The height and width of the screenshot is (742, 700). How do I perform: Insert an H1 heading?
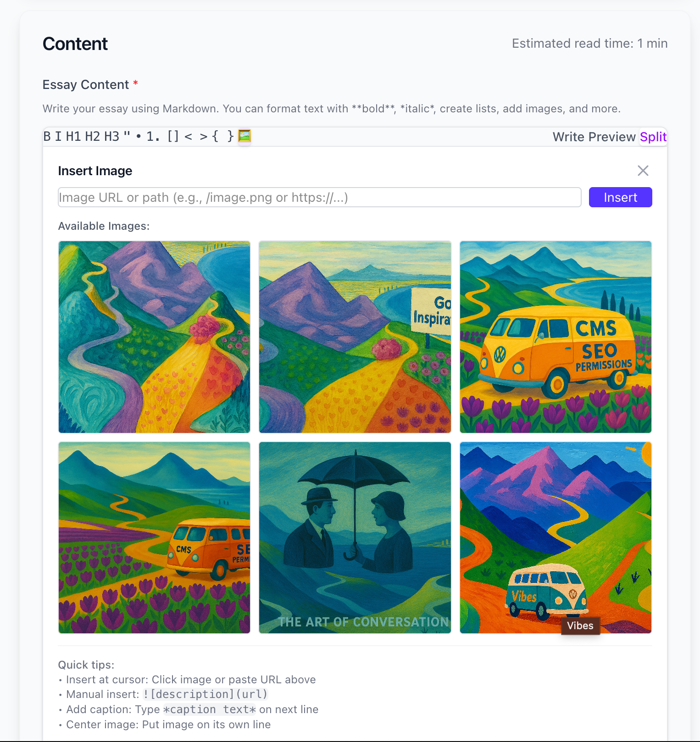(73, 137)
